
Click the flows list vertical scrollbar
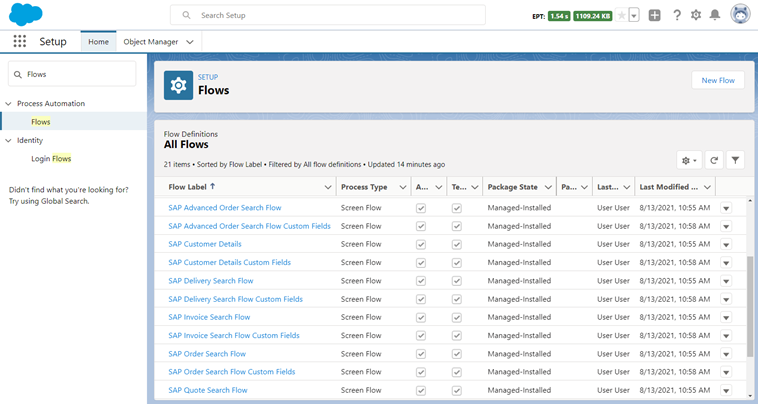[750, 307]
